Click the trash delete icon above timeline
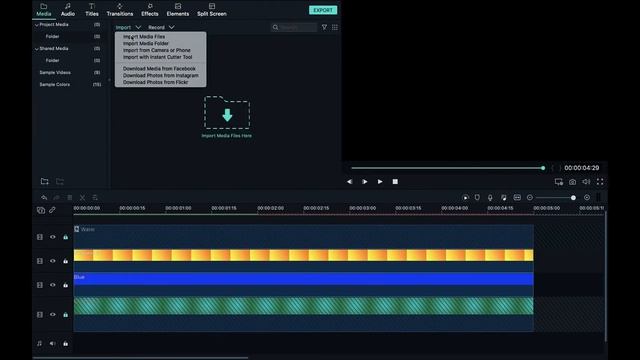Screen dimensions: 640x360 point(70,198)
